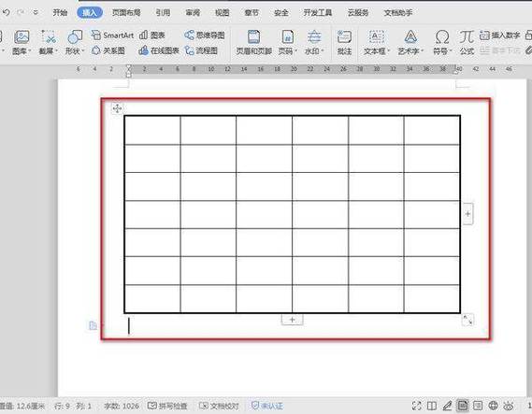532x414 pixels.
Task: Click the table resize handle at bottom-right corner
Action: point(467,320)
